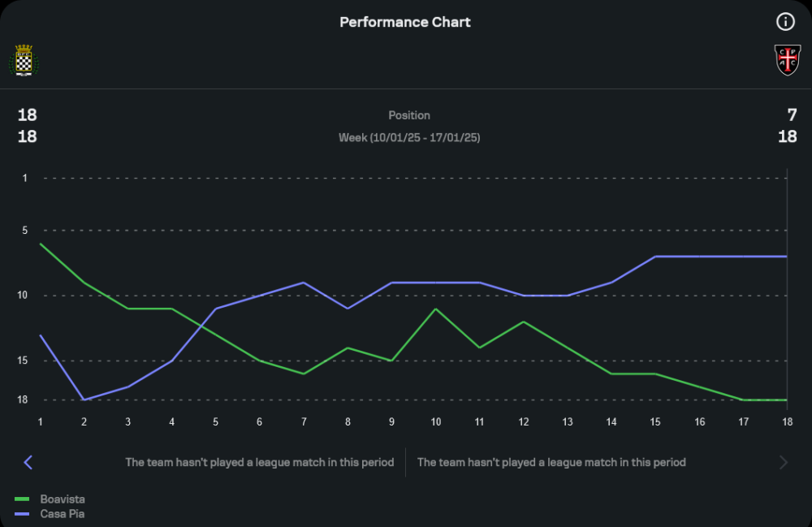Click position 10 label on the y-axis
The image size is (812, 527).
pos(22,296)
